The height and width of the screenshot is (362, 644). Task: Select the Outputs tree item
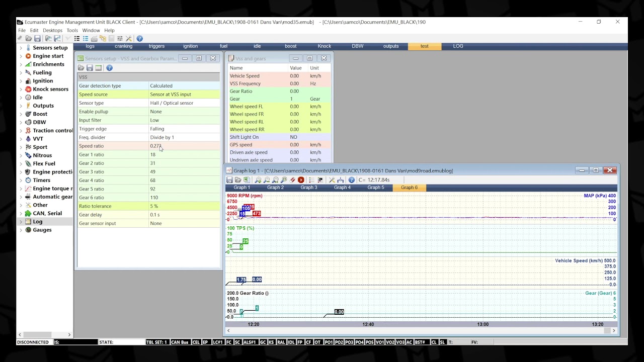click(43, 106)
